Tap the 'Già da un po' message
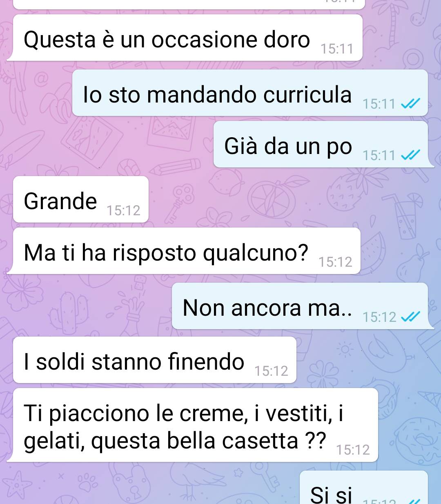Screen dimensions: 441x504 coord(321,144)
